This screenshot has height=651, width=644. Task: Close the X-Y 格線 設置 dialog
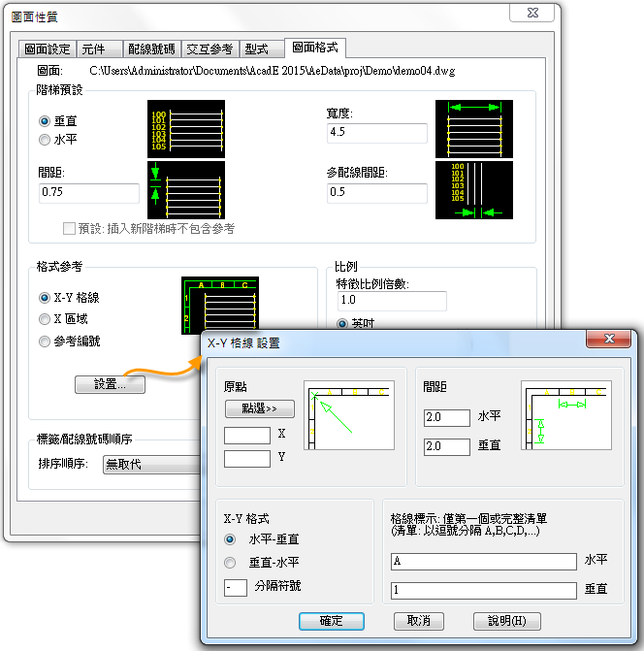tap(609, 339)
